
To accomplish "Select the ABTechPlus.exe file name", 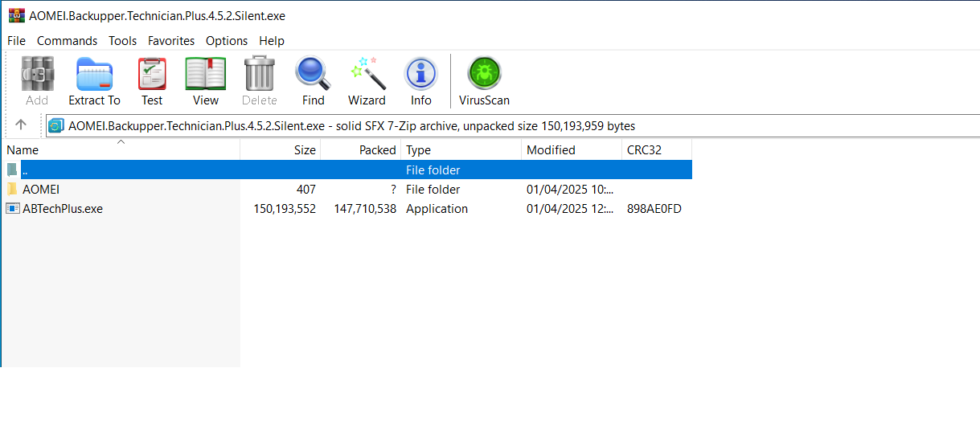I will [x=63, y=209].
